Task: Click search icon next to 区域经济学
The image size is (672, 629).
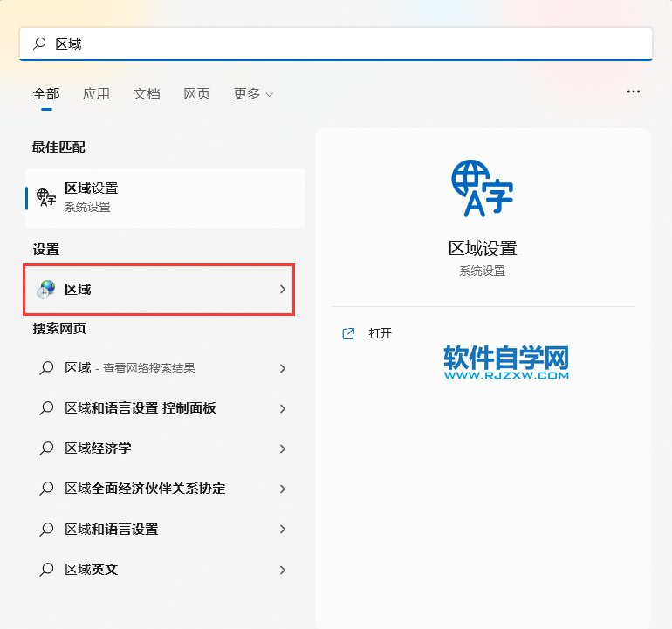Action: (46, 448)
